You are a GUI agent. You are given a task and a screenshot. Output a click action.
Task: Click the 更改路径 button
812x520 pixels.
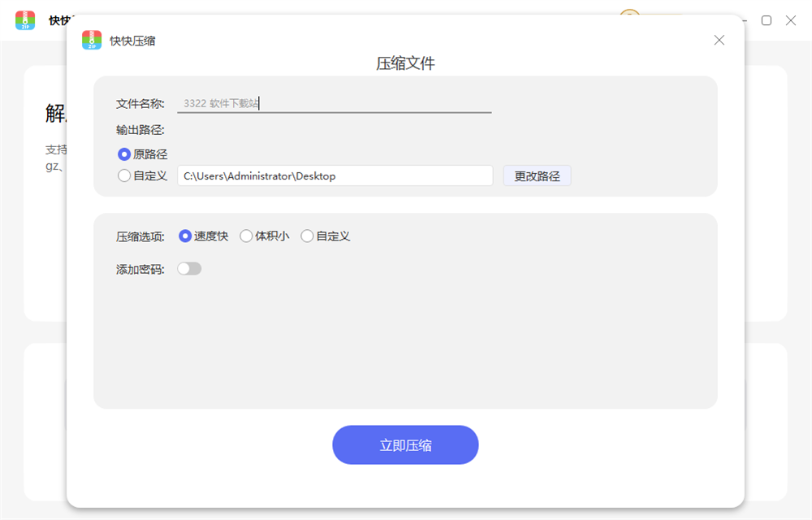pyautogui.click(x=537, y=175)
